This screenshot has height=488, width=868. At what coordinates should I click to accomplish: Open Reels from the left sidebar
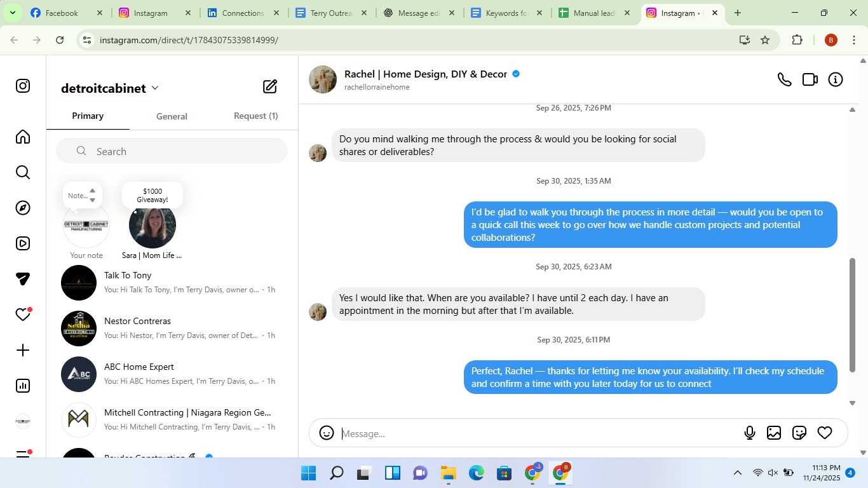[23, 243]
